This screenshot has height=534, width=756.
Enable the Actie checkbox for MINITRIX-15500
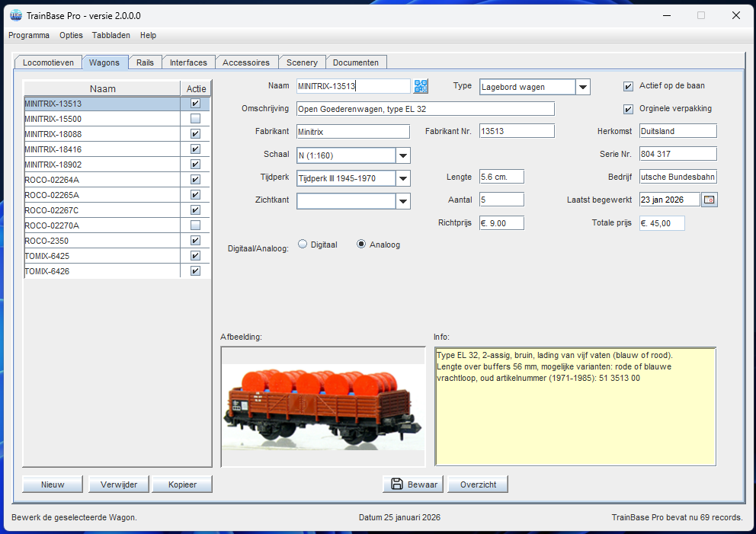pos(195,119)
